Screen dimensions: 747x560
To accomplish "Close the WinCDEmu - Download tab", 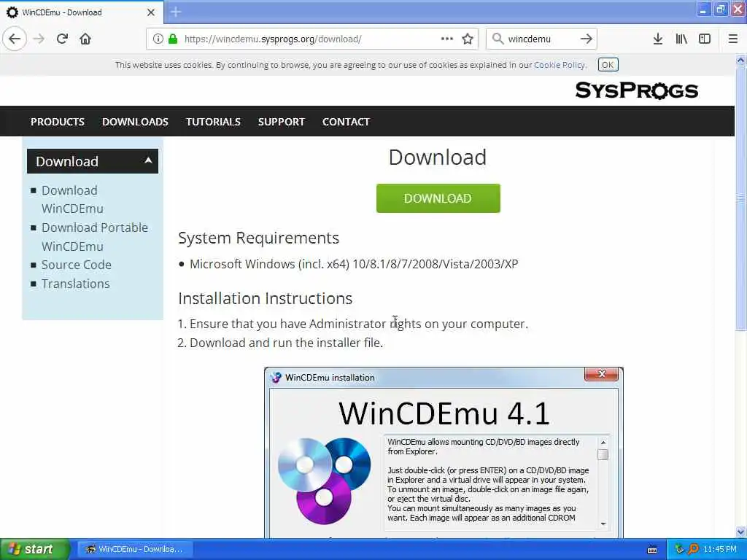I will (150, 12).
